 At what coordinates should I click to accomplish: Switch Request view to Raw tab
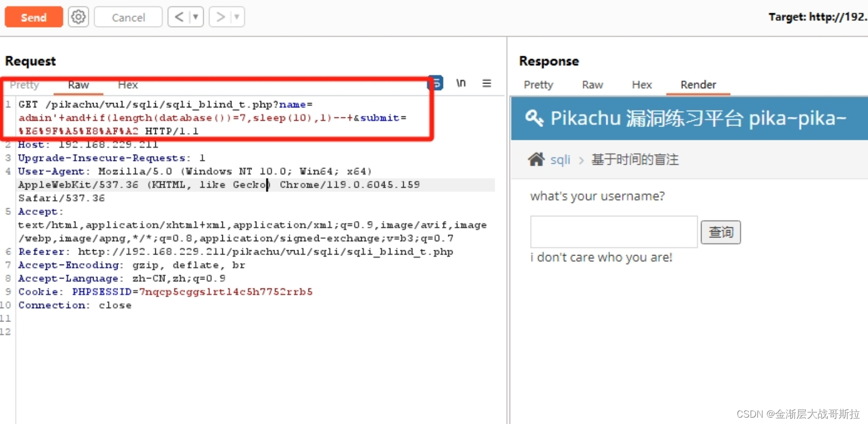pos(78,85)
